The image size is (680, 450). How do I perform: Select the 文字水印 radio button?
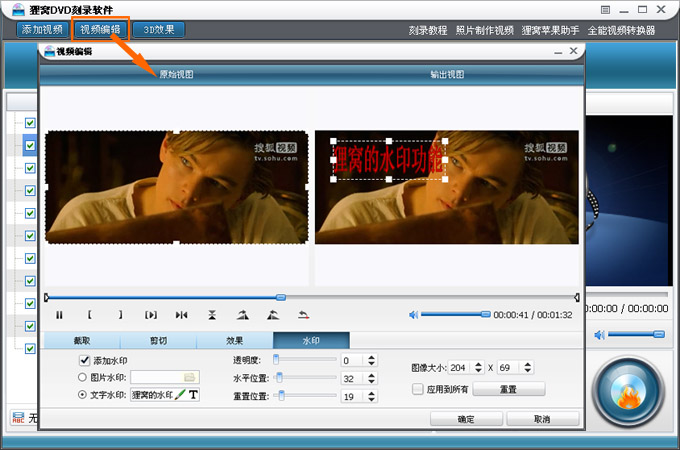[x=82, y=395]
